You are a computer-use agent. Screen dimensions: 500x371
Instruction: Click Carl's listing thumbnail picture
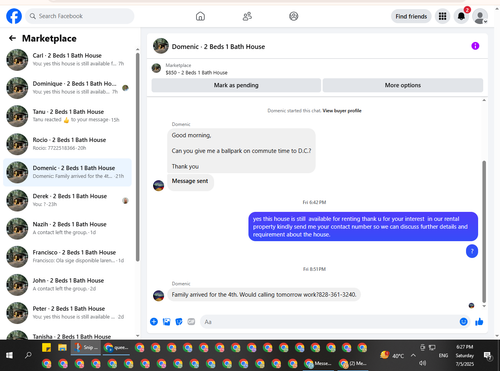point(17,60)
